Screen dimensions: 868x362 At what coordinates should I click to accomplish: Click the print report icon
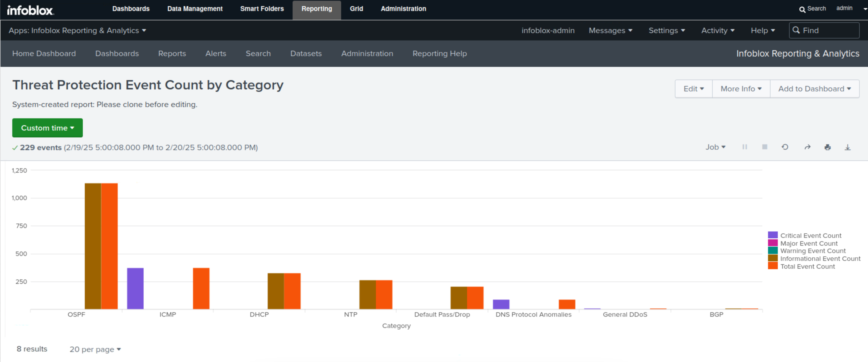point(828,147)
